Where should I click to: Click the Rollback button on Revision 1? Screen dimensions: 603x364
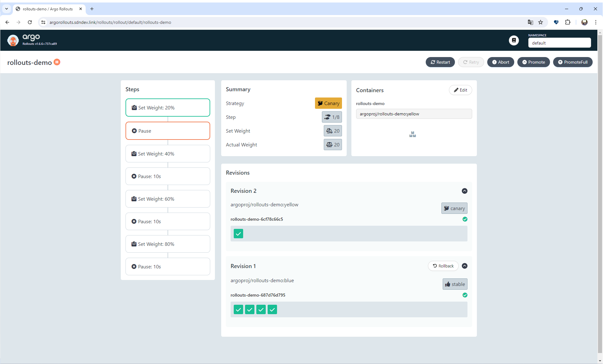click(443, 266)
